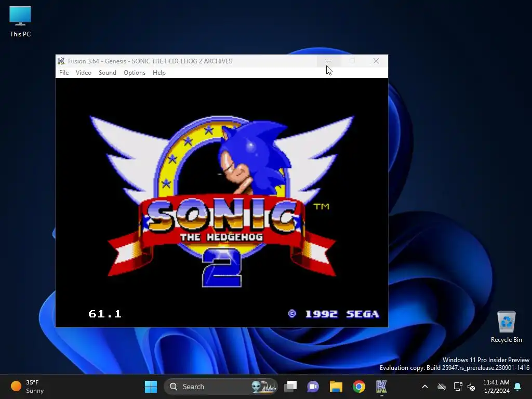Open Task View from the taskbar
The image size is (532, 399).
[x=290, y=387]
